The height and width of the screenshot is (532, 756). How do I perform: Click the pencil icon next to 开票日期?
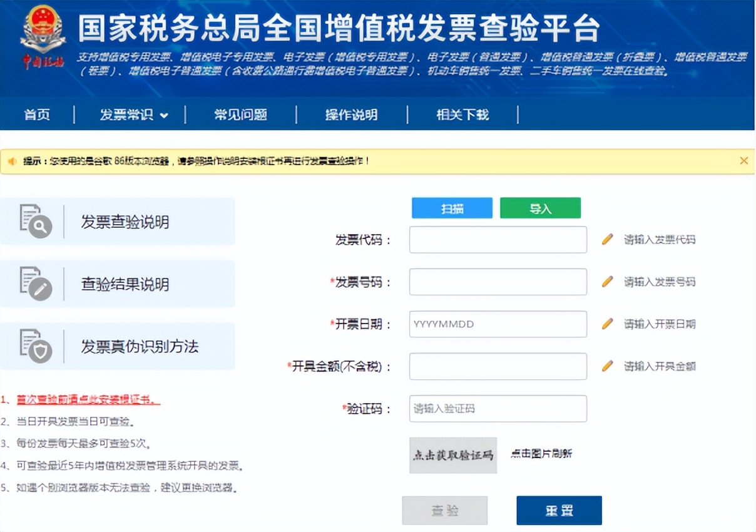[607, 324]
